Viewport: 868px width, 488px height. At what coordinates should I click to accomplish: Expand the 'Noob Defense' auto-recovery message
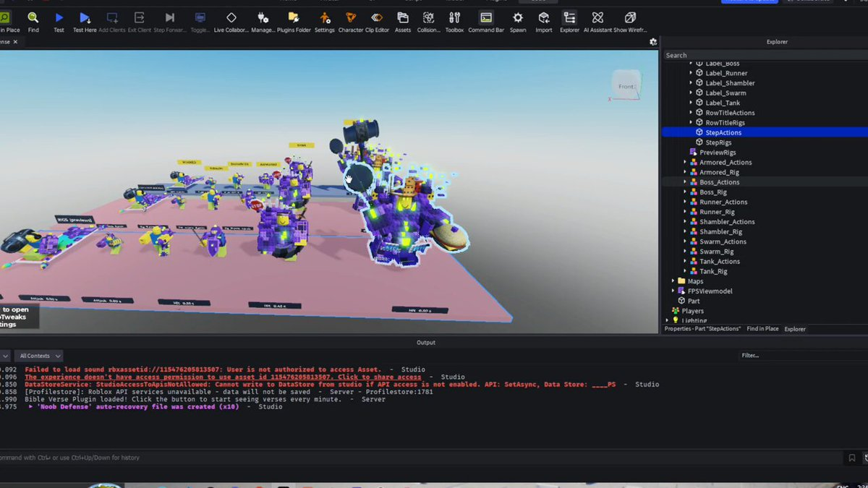click(x=30, y=407)
